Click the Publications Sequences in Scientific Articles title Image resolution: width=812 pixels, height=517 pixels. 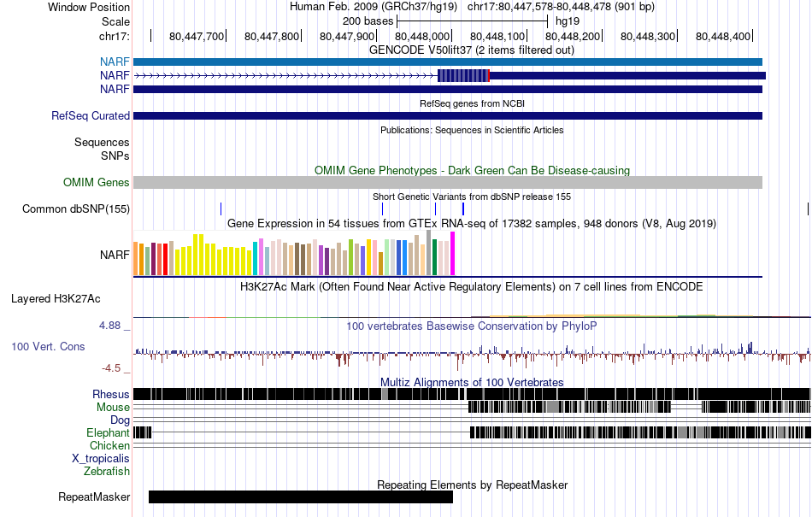tap(472, 131)
